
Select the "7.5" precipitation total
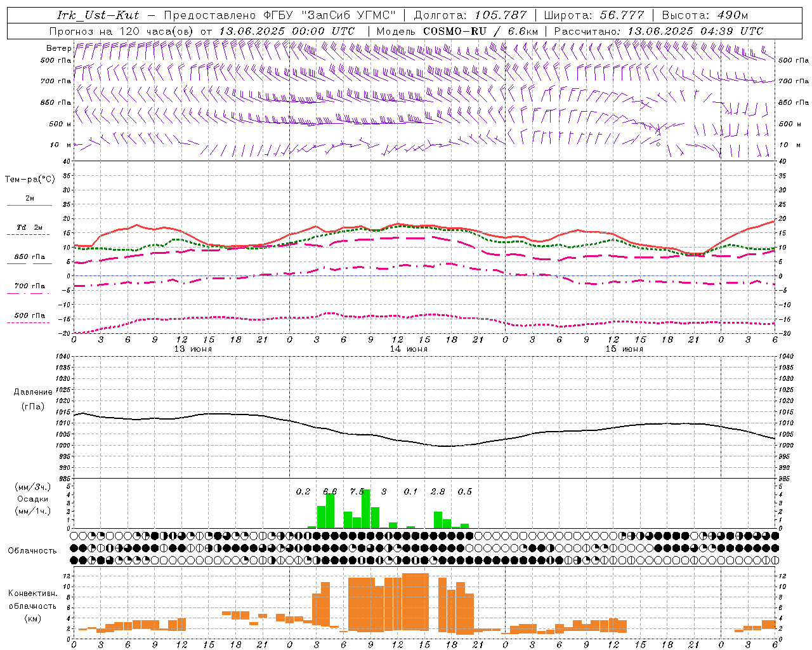click(x=357, y=491)
